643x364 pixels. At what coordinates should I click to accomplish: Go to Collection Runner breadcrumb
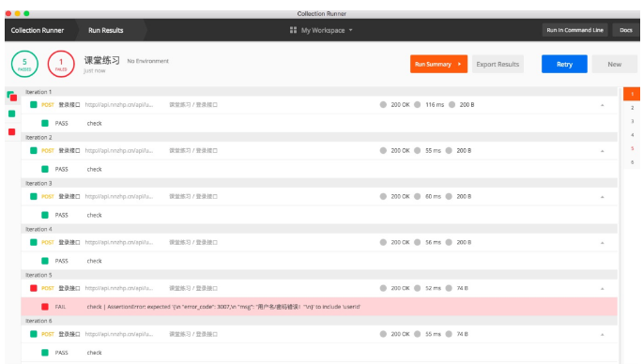38,30
